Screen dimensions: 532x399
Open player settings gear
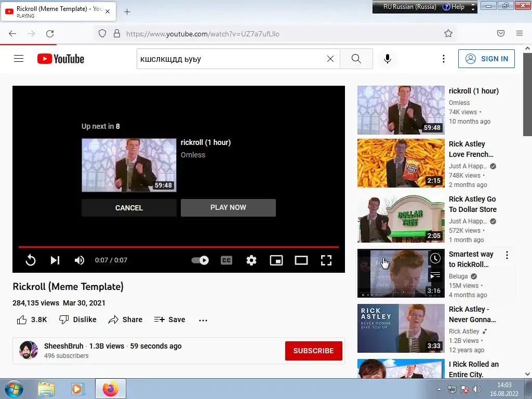(x=251, y=260)
